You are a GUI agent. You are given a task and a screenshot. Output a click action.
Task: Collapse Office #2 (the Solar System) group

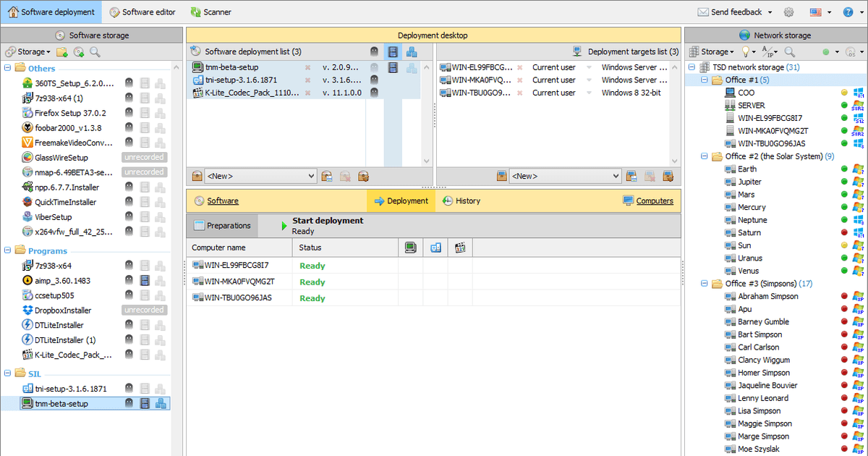click(705, 156)
